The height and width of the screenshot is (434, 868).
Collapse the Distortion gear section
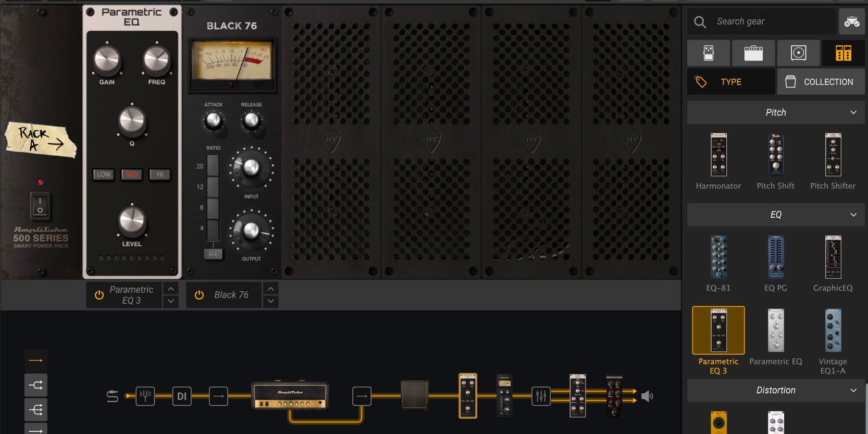[853, 390]
